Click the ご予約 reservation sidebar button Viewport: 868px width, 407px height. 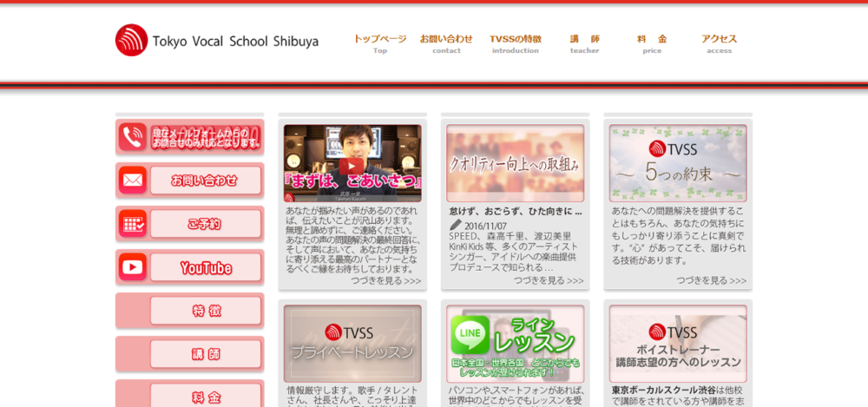(x=206, y=224)
